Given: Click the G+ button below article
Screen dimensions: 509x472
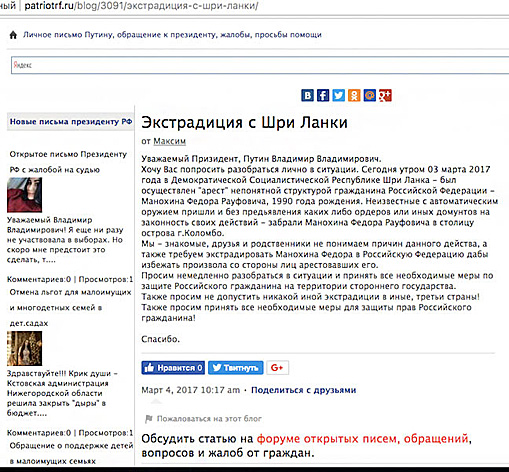Looking at the screenshot, I should coord(277,368).
